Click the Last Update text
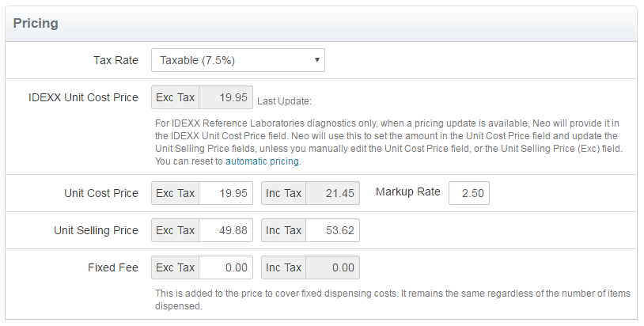 (x=285, y=100)
